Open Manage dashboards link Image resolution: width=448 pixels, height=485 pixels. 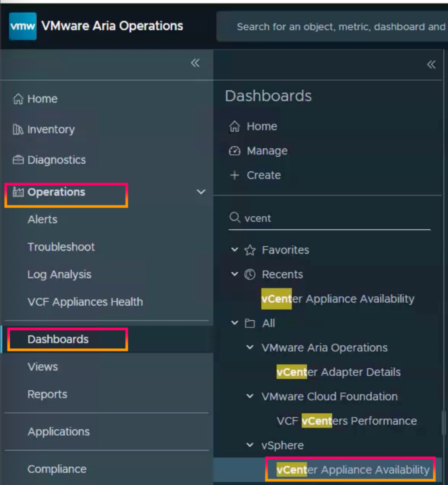pyautogui.click(x=267, y=151)
